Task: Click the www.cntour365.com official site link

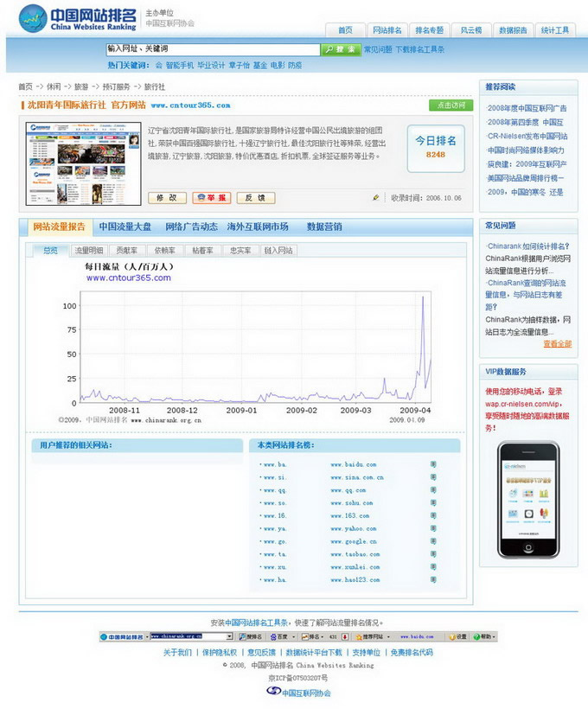Action: 190,105
